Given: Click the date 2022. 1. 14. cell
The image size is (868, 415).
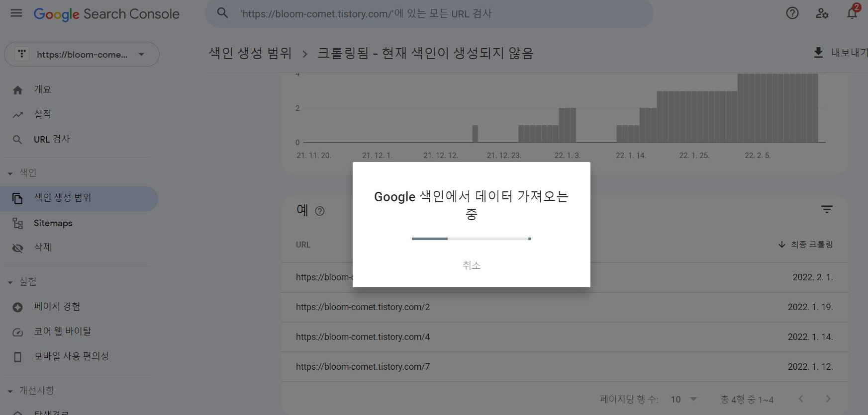Looking at the screenshot, I should coord(810,337).
